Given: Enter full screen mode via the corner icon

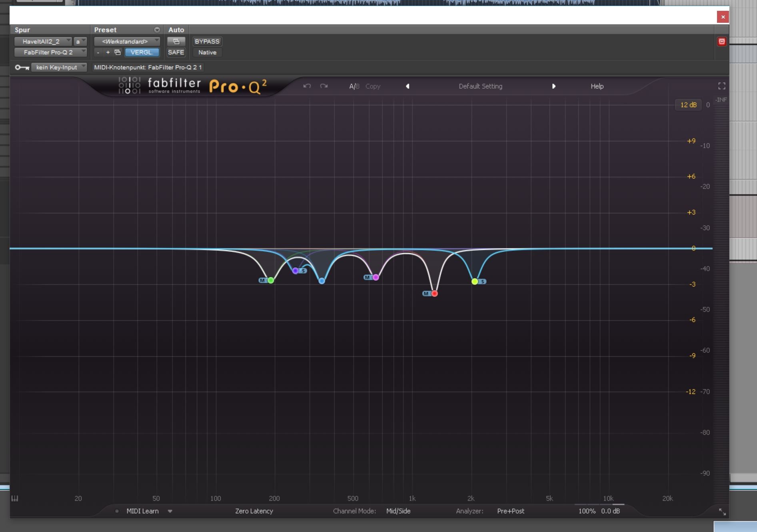Looking at the screenshot, I should pyautogui.click(x=721, y=86).
